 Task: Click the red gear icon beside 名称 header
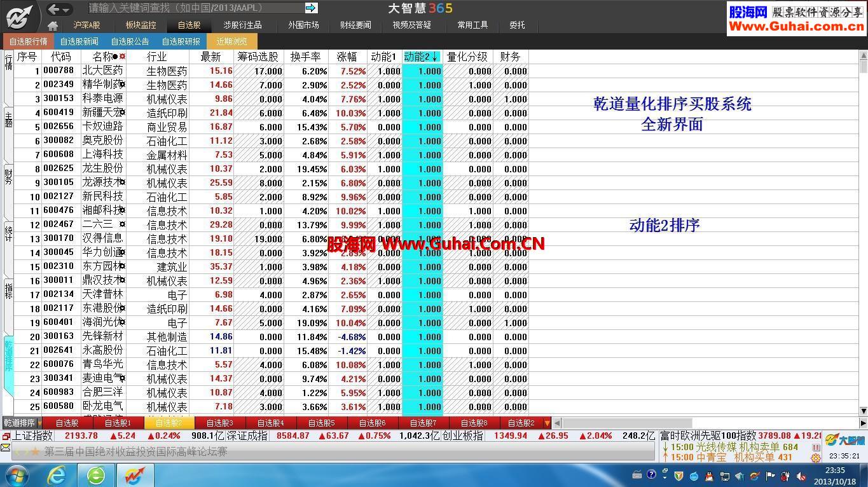[123, 57]
